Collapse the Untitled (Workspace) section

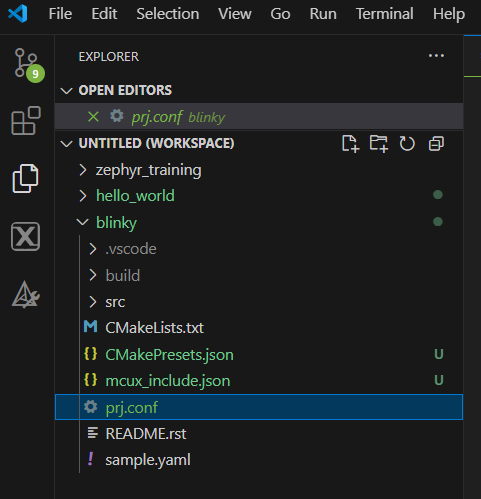67,144
